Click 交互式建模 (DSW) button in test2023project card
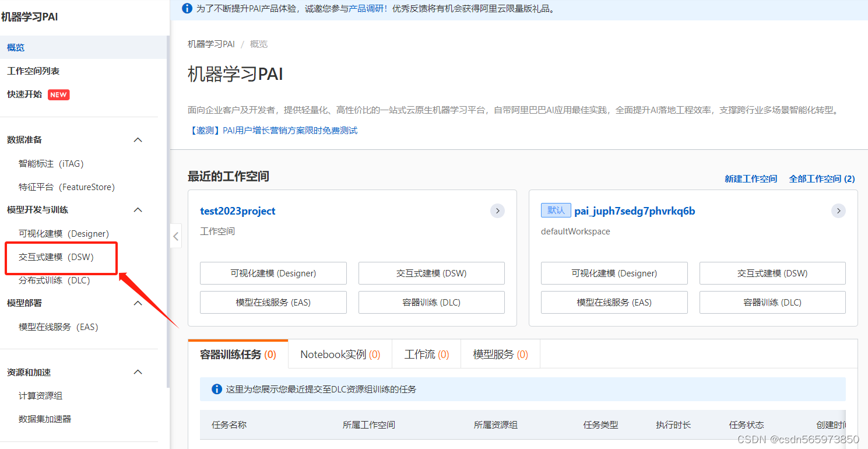Screen dimensions: 868x449 point(431,273)
